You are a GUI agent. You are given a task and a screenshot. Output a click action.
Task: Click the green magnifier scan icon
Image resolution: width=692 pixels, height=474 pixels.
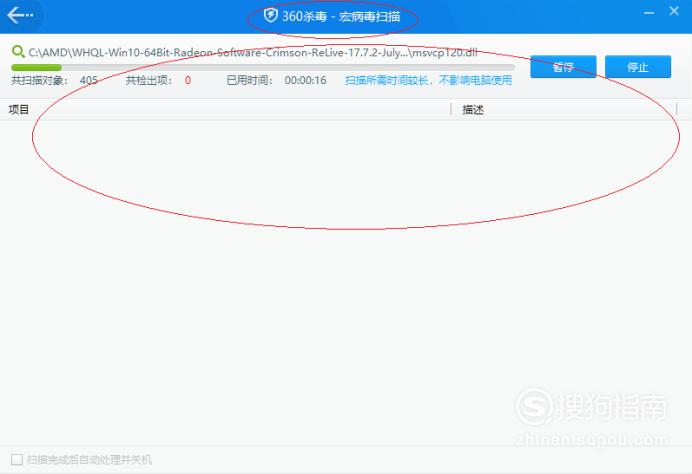pos(18,52)
